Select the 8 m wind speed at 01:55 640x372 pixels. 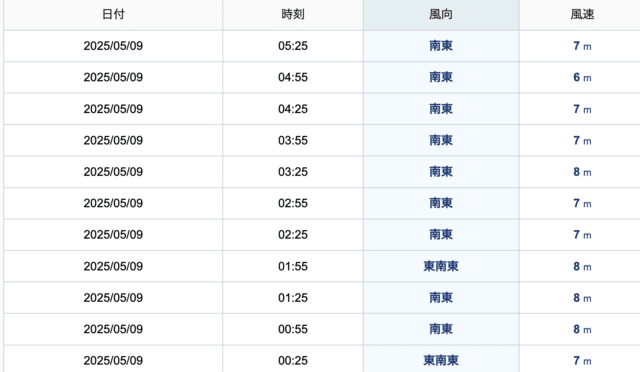tap(582, 266)
